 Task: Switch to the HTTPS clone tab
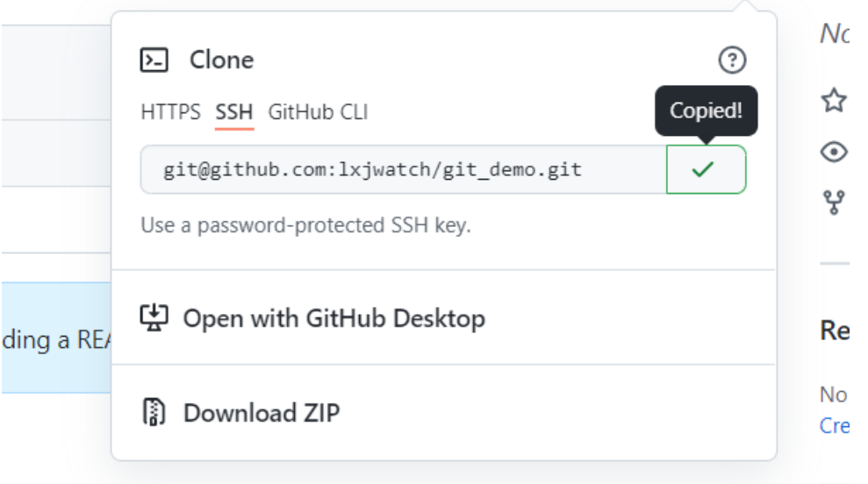coord(170,112)
